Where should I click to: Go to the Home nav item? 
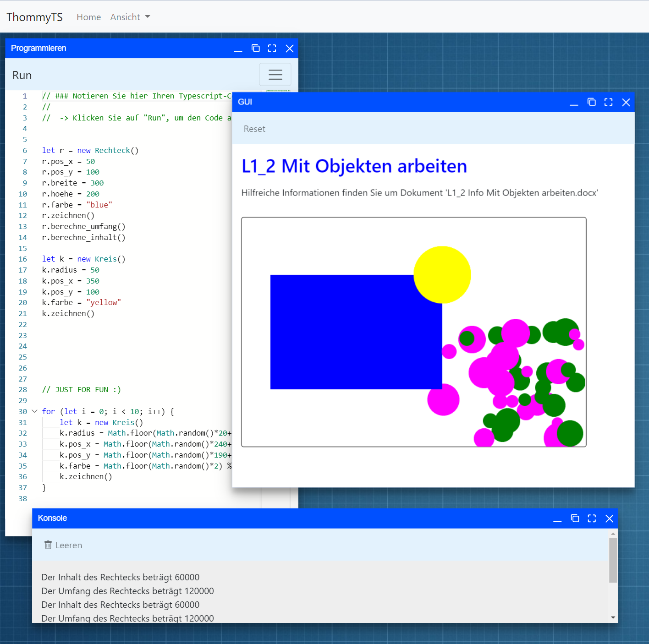(88, 17)
